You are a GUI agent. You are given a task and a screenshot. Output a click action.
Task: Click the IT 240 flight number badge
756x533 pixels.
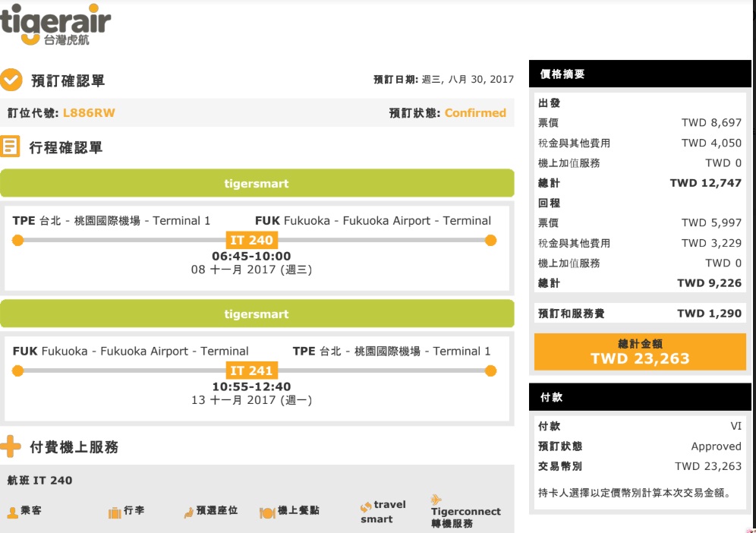coord(251,241)
